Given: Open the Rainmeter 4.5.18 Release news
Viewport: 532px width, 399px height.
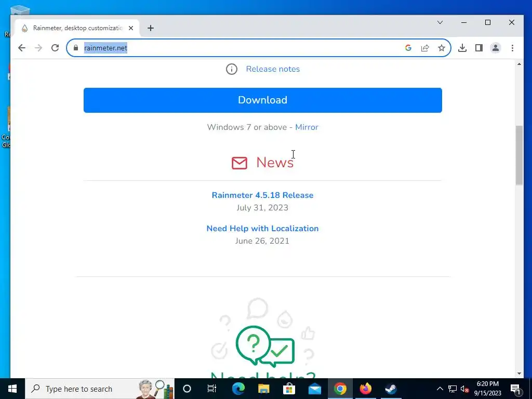Looking at the screenshot, I should click(262, 195).
